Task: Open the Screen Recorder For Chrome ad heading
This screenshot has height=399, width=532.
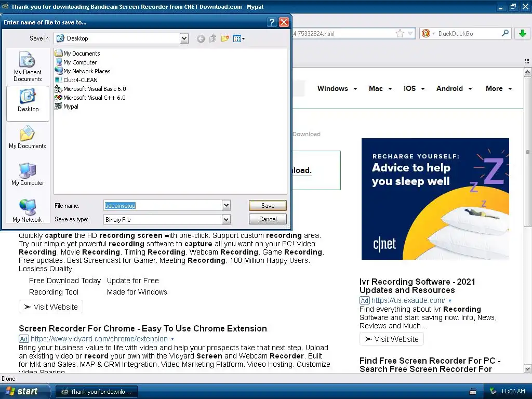Action: (x=143, y=328)
